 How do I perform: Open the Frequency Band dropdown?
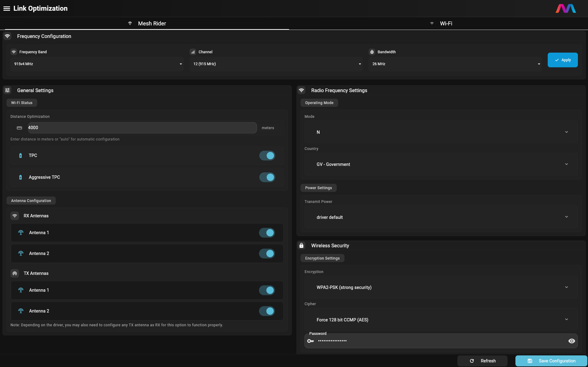pos(97,64)
